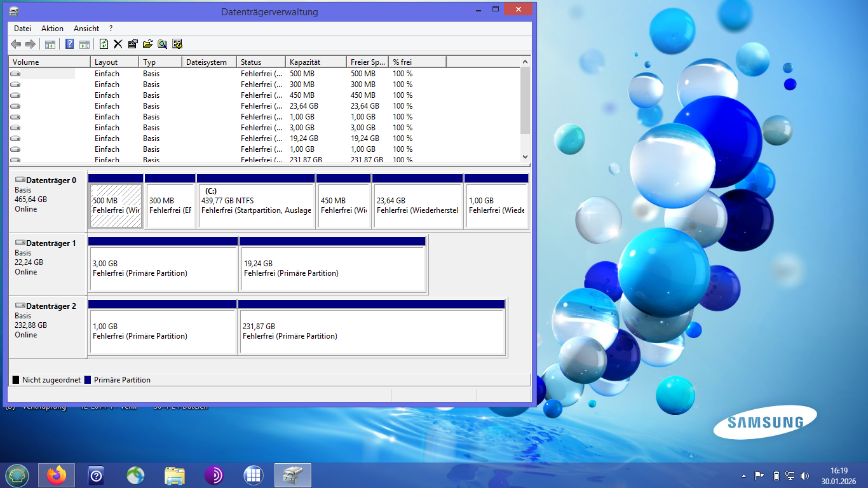Select the disk icon in the 500 MB list row
The width and height of the screenshot is (868, 488).
point(15,74)
